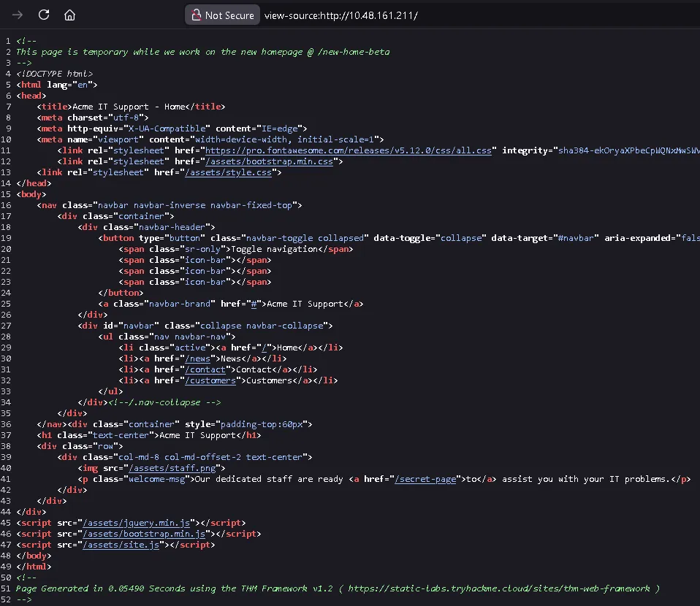Reload the page with the refresh icon
Screen dimensions: 700x606
[44, 15]
